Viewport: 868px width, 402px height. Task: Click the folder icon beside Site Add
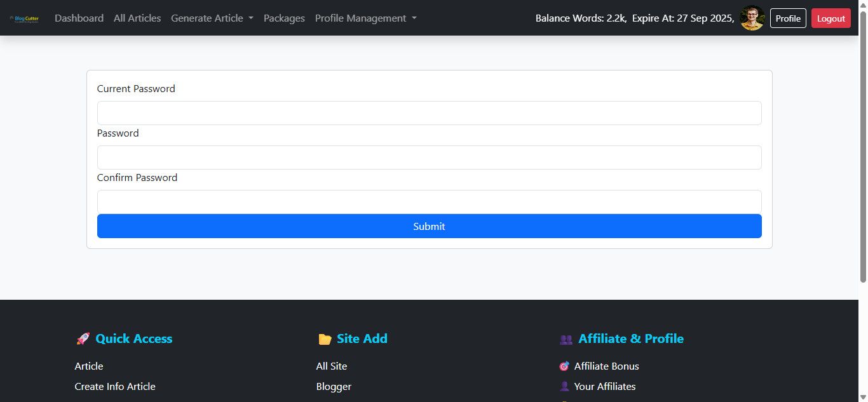tap(325, 339)
